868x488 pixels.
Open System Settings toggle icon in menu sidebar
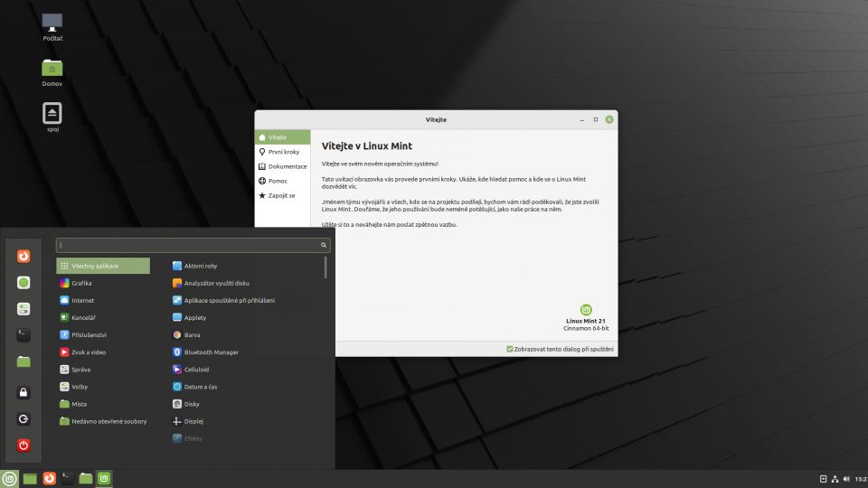pyautogui.click(x=24, y=309)
